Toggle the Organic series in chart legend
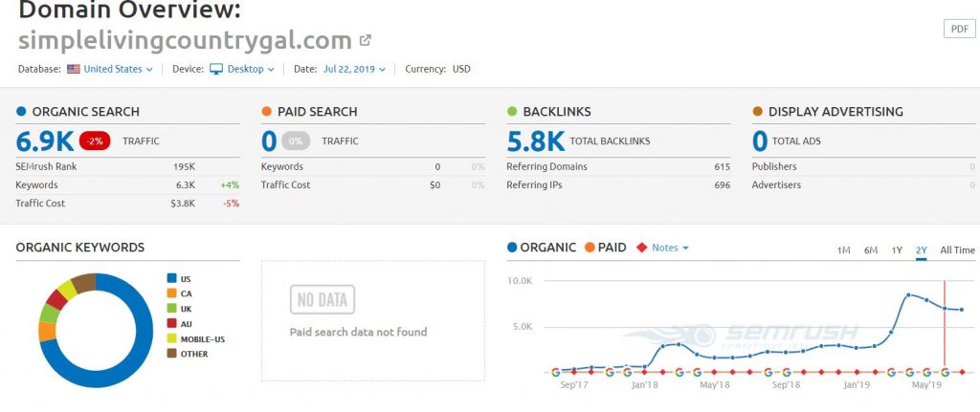980x412 pixels. point(542,248)
